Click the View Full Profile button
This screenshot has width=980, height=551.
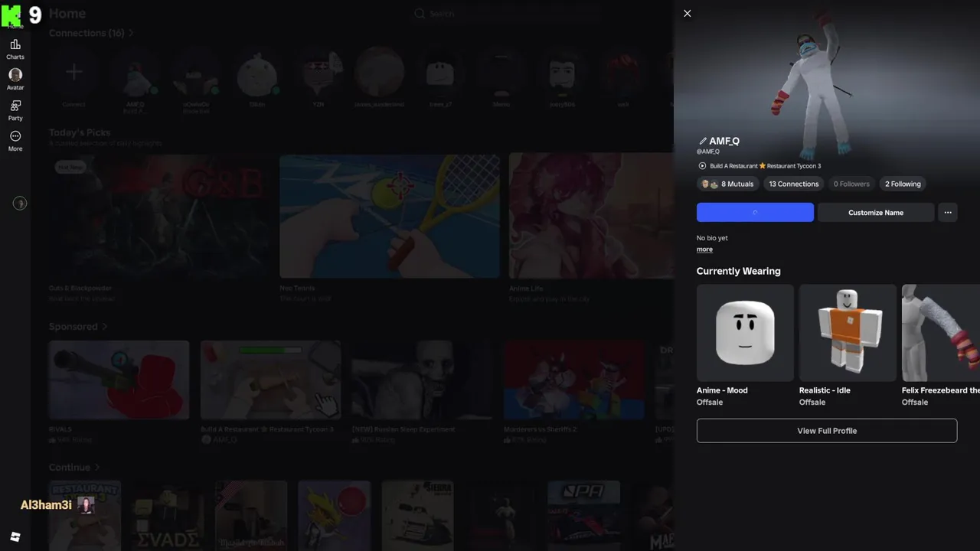click(827, 431)
